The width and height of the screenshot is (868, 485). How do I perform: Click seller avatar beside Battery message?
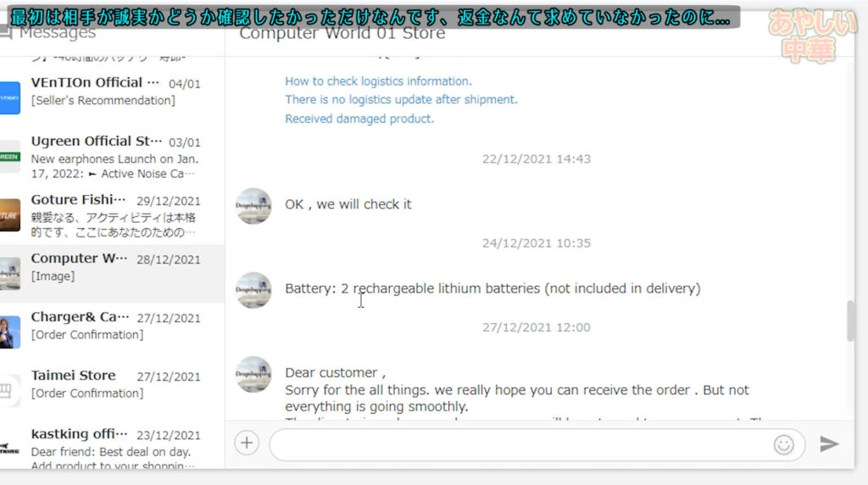[253, 290]
